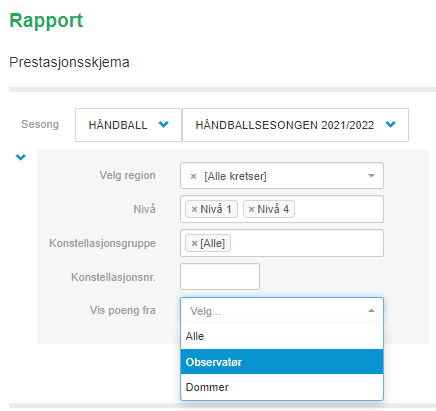Open the HÅNDBALL sport dropdown
436x411 pixels.
pos(128,125)
